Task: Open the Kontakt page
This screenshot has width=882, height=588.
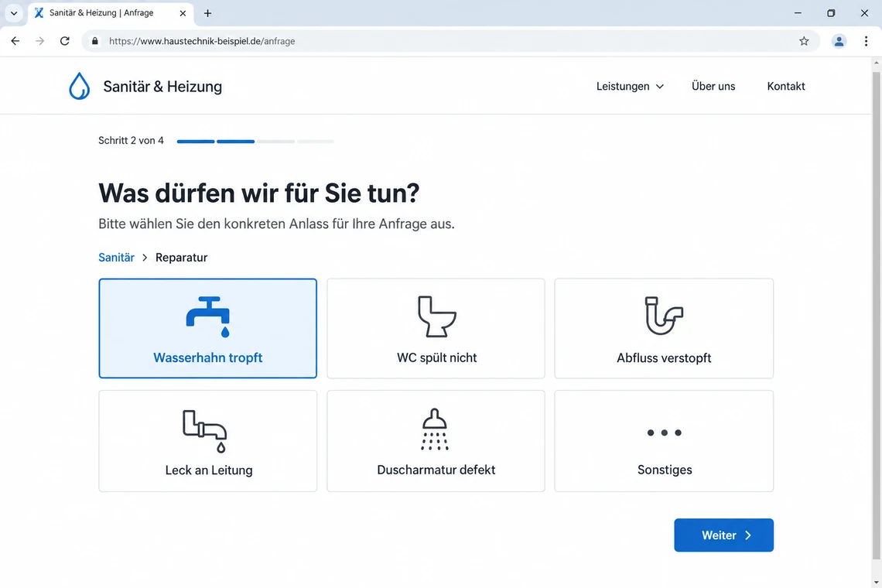Action: click(x=786, y=86)
